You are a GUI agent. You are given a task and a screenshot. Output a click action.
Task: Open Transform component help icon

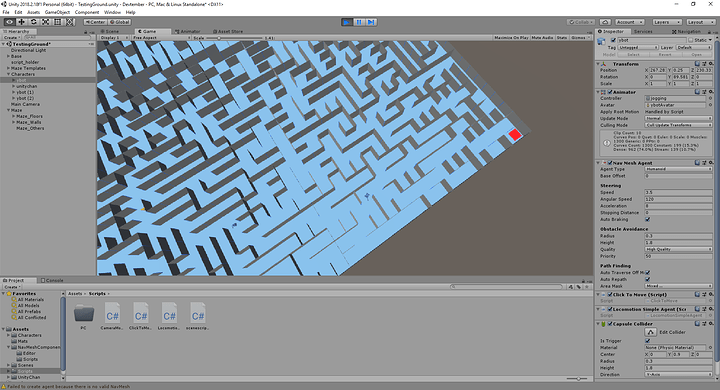click(698, 64)
